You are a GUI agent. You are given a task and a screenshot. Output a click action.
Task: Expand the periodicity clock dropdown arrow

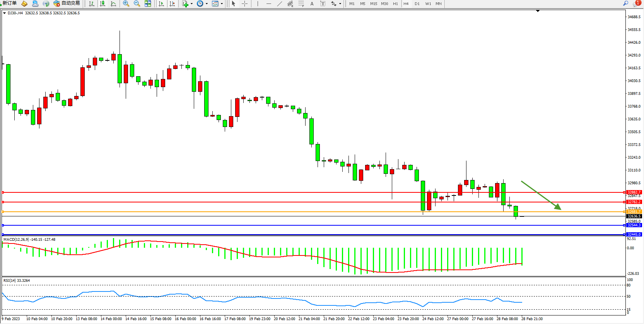click(207, 3)
